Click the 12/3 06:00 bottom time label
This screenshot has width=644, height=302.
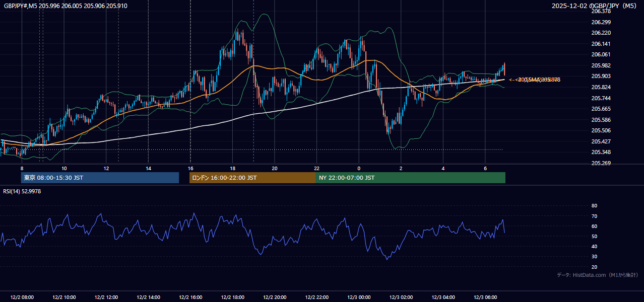pyautogui.click(x=485, y=297)
